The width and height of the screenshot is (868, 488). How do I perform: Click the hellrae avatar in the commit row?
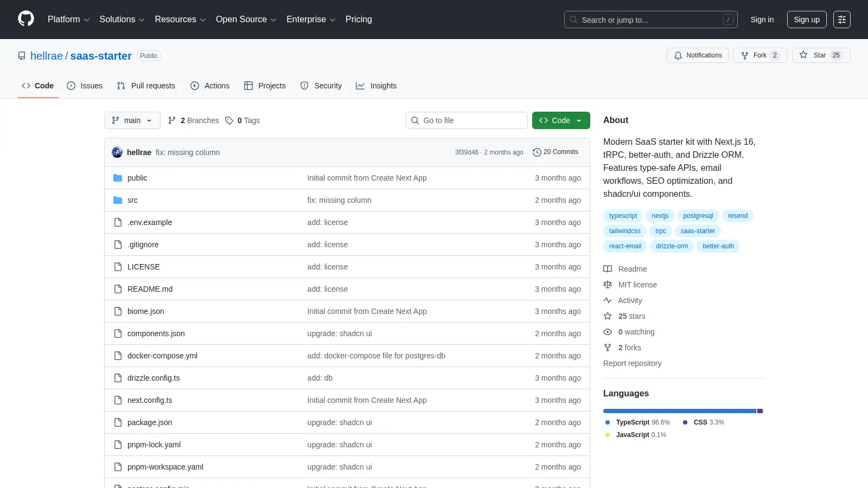click(117, 152)
